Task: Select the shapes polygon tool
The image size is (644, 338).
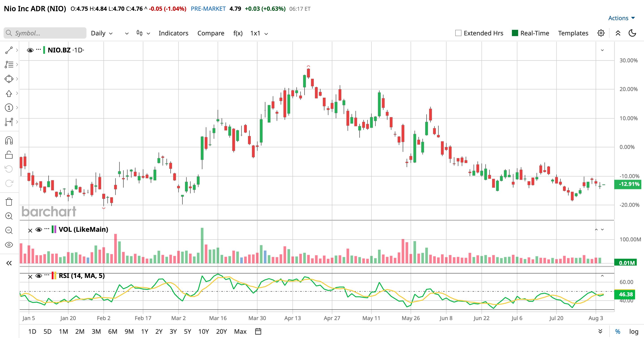Action: [x=9, y=79]
